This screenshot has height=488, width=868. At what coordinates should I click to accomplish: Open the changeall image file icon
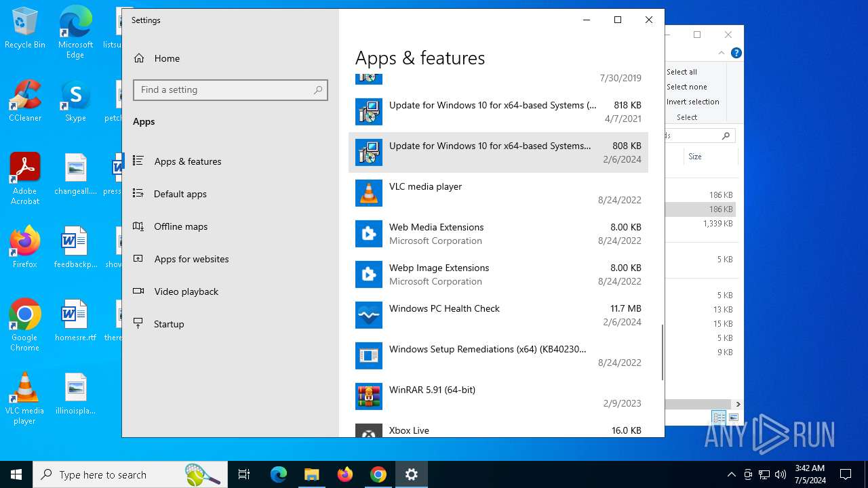click(75, 174)
